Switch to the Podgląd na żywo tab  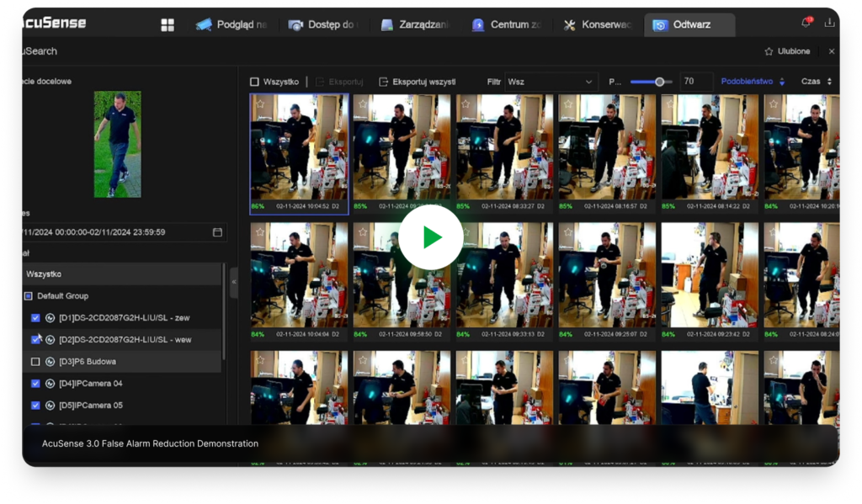coord(232,24)
